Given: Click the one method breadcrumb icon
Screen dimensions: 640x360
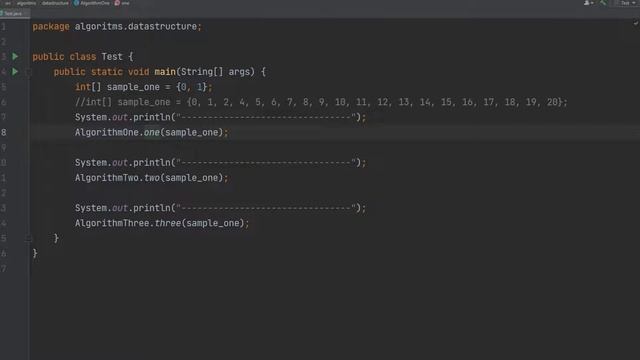Looking at the screenshot, I should coord(117,3).
